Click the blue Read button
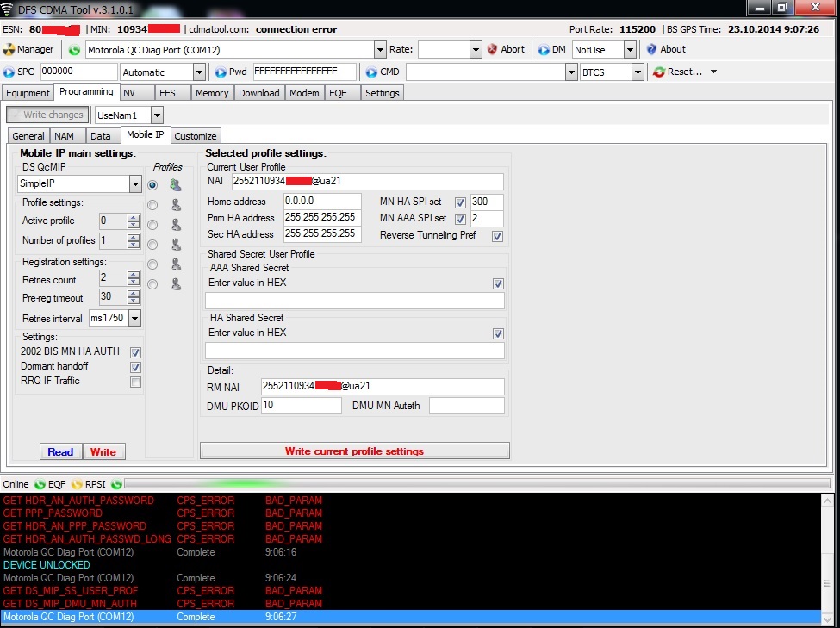 click(x=60, y=451)
